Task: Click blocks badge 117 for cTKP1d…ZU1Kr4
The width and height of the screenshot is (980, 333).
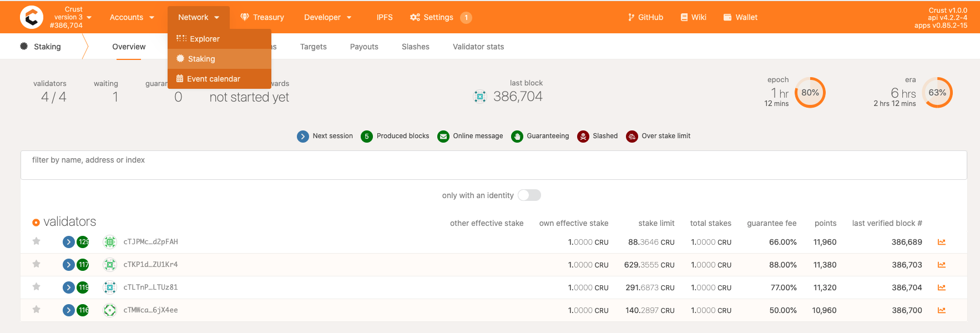Action: coord(83,265)
